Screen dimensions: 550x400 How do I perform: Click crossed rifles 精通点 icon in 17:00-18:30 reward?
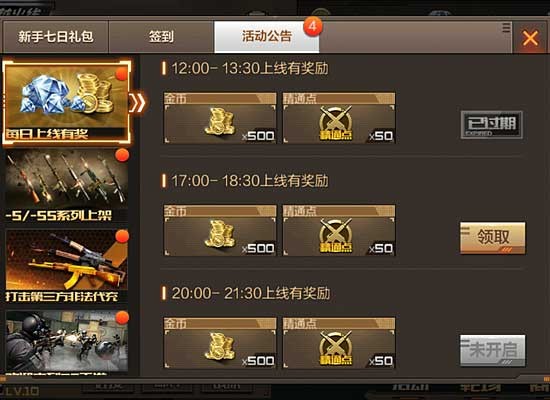[x=336, y=235]
